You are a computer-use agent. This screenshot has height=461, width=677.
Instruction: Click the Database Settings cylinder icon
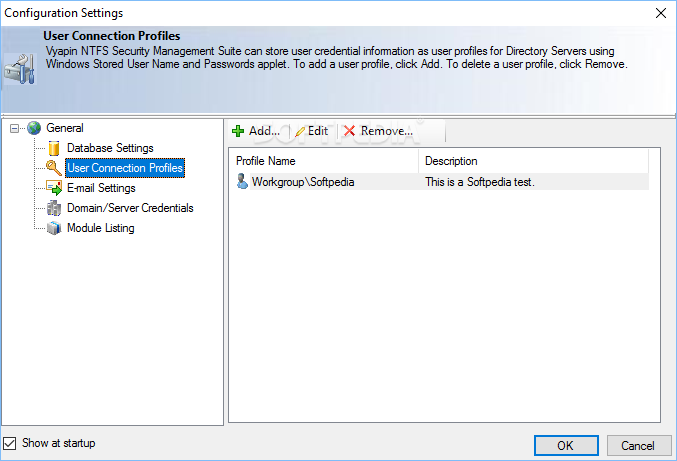[54, 148]
